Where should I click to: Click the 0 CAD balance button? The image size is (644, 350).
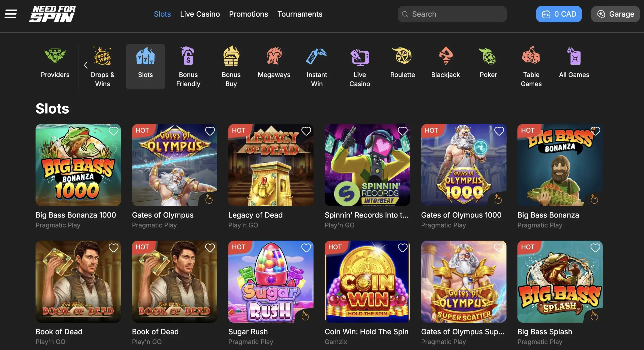pos(559,14)
